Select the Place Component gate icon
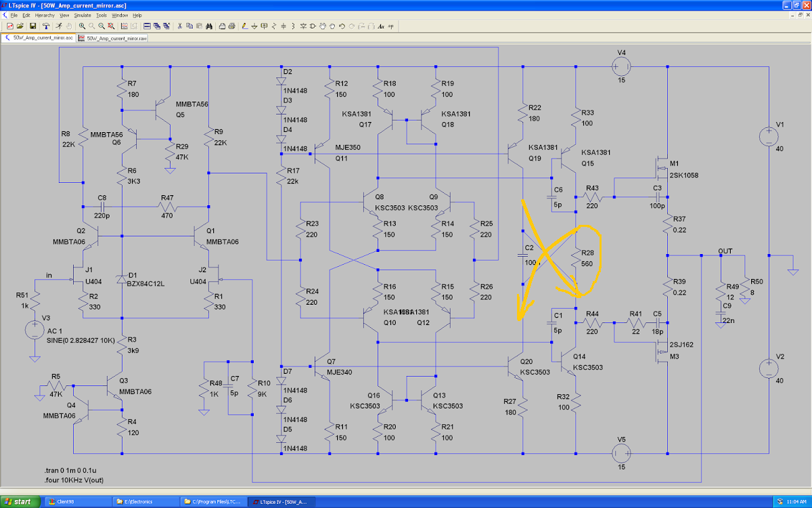 click(x=313, y=26)
